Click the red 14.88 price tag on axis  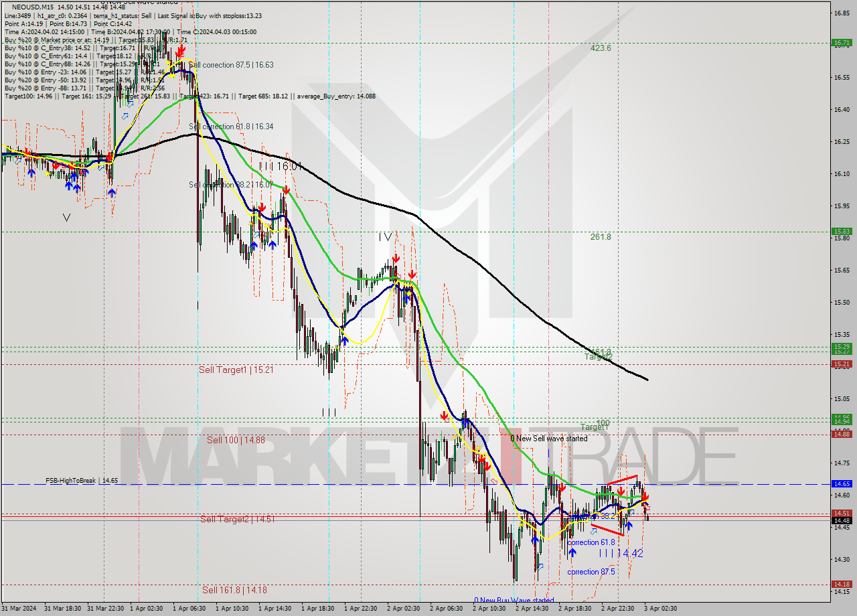[842, 434]
